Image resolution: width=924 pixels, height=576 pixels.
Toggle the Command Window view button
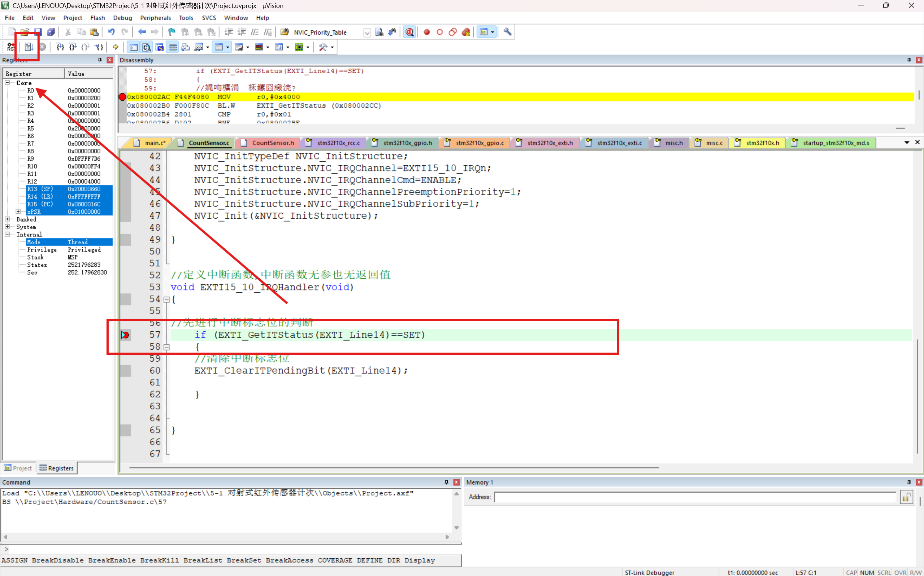tap(134, 47)
